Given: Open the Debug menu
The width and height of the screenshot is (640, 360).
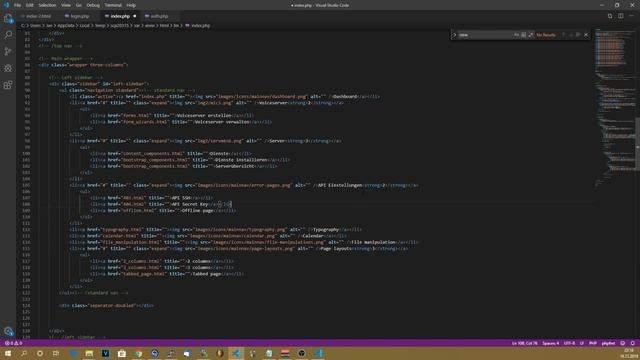Looking at the screenshot, I should click(x=93, y=5).
